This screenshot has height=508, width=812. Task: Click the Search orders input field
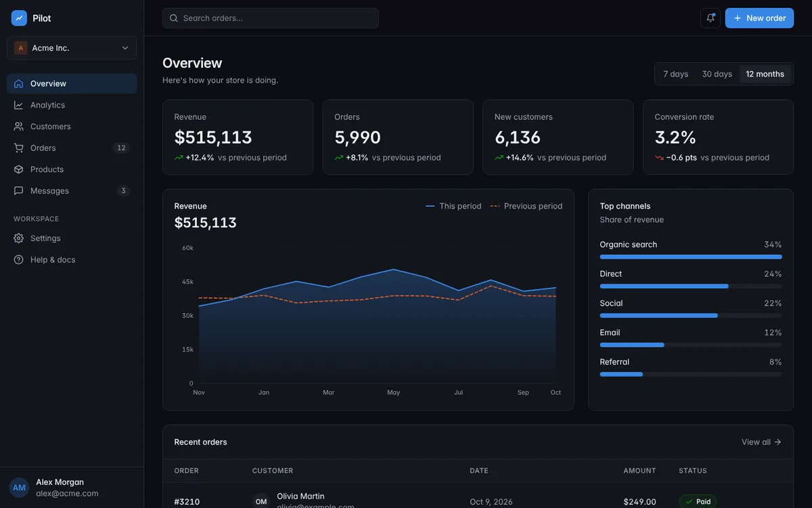coord(271,18)
